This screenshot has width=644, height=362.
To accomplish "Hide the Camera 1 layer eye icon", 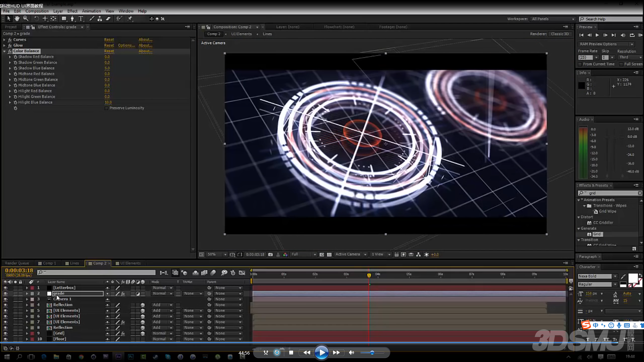I will [x=5, y=299].
